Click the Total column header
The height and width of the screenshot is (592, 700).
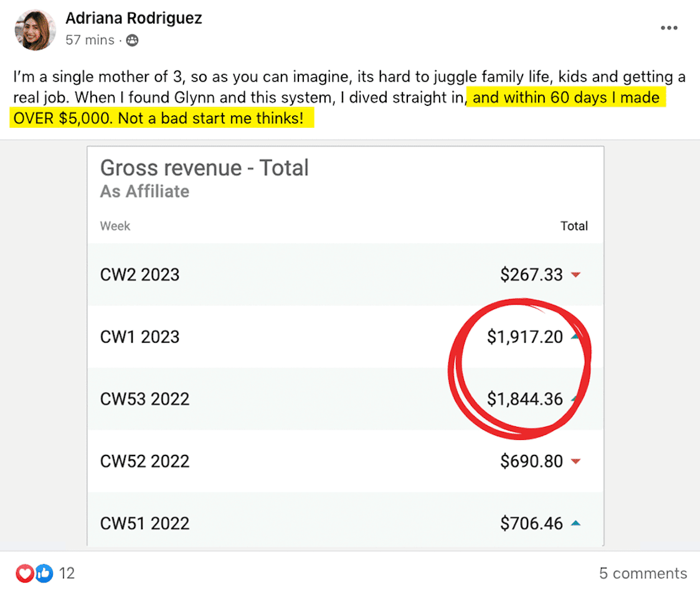[574, 226]
